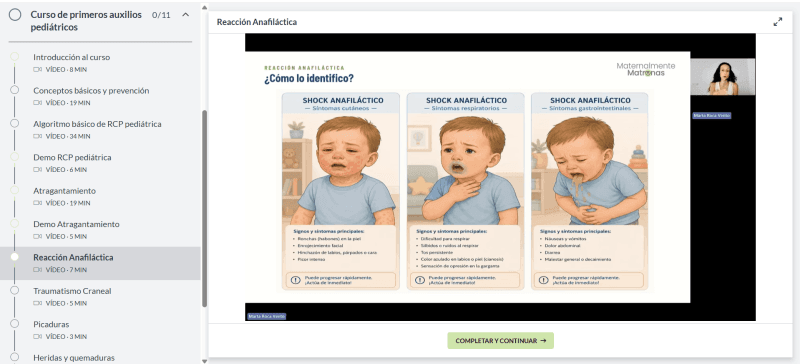The height and width of the screenshot is (364, 800).
Task: Toggle course completion circle beside Curso de primeros auxilios
Action: [x=15, y=15]
